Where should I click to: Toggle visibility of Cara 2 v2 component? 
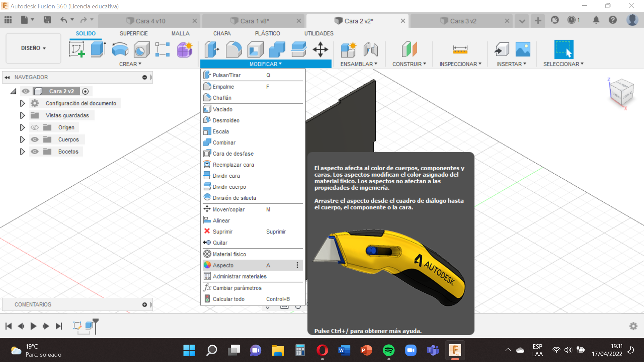tap(25, 91)
